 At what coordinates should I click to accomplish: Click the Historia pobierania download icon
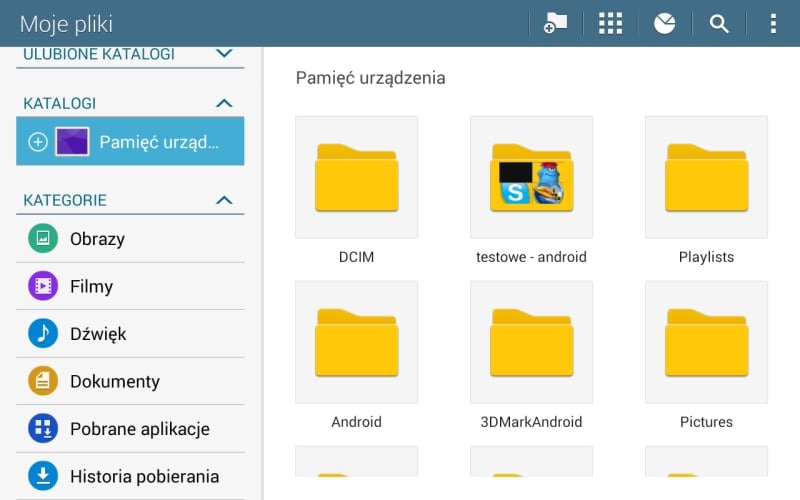pyautogui.click(x=43, y=476)
